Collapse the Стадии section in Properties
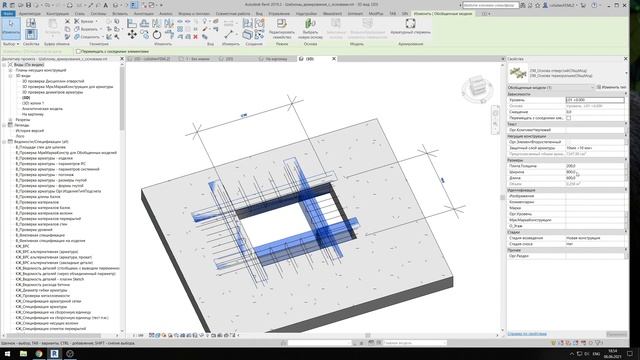Image resolution: width=640 pixels, height=360 pixels. point(626,232)
